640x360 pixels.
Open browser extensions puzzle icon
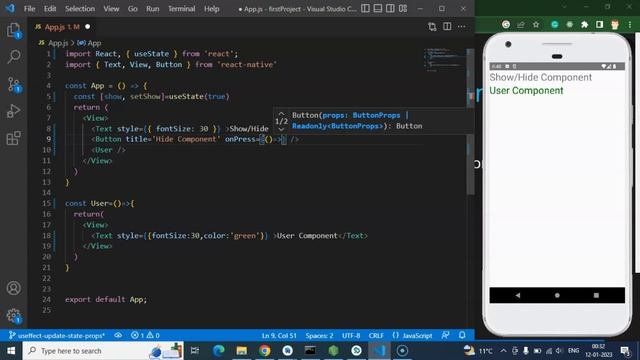[584, 25]
